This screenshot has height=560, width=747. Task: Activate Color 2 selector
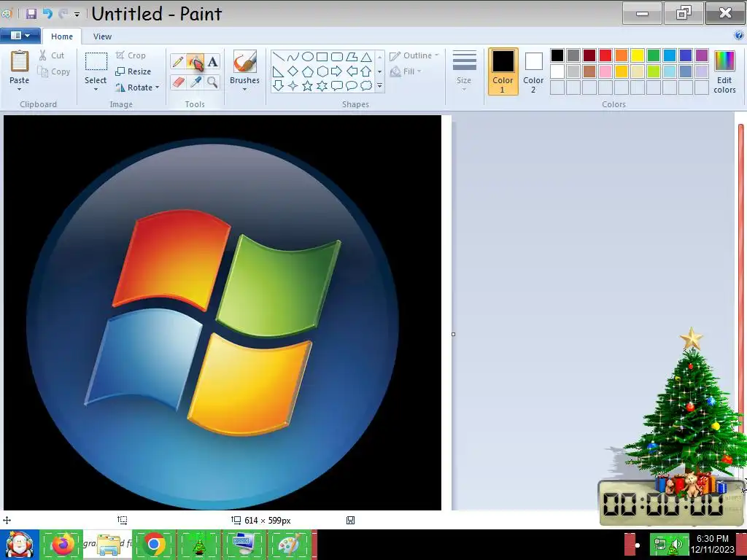533,71
